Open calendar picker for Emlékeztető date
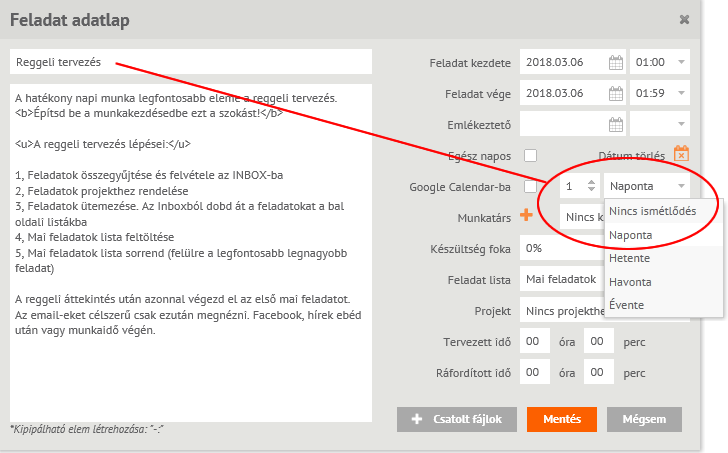This screenshot has height=453, width=728. 616,124
